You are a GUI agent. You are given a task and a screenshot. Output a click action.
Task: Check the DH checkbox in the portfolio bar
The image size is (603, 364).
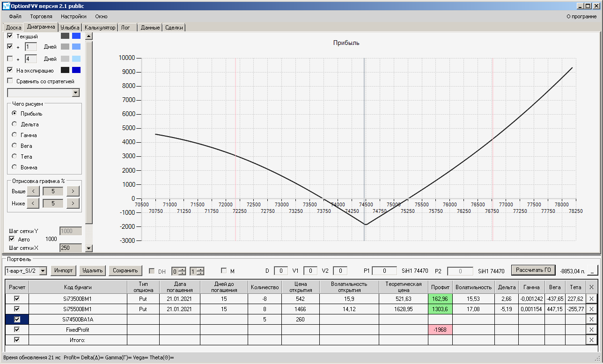[x=152, y=271]
